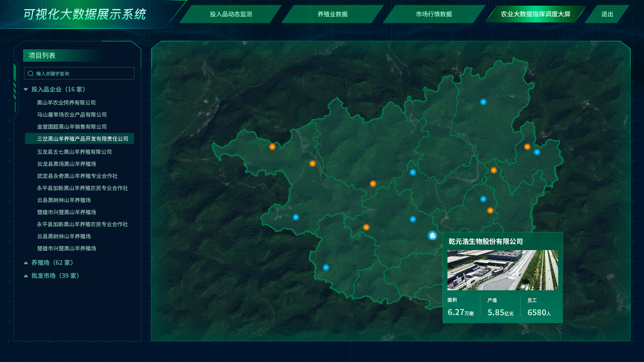Click the blue marker in the southern district
The width and height of the screenshot is (644, 362).
pos(326,267)
